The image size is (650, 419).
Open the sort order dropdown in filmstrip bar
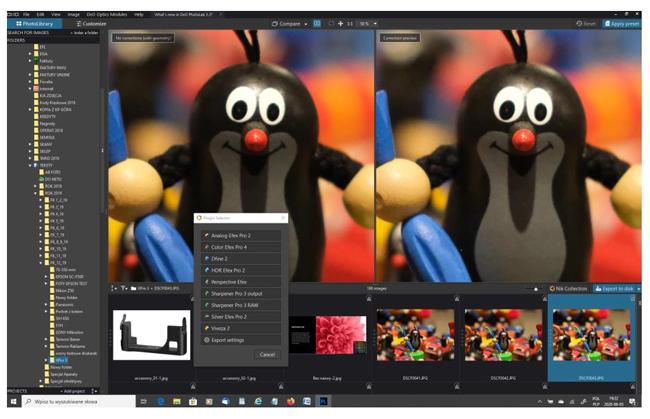(x=114, y=288)
